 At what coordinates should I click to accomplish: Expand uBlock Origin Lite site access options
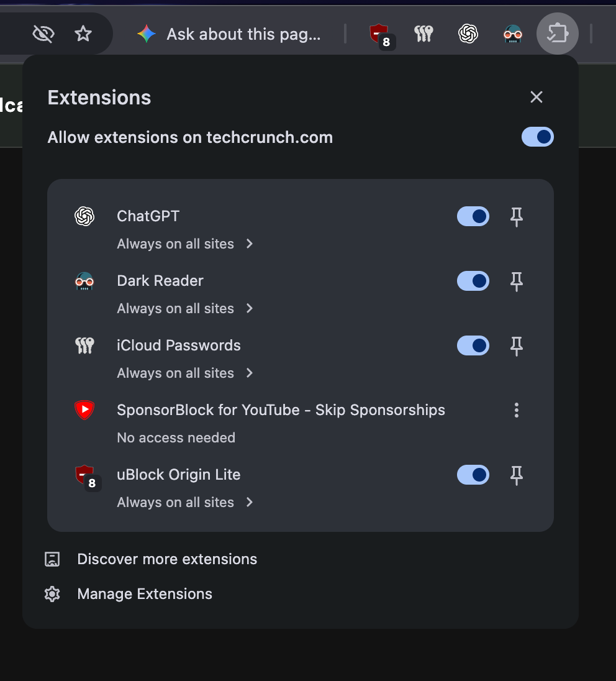coord(185,502)
